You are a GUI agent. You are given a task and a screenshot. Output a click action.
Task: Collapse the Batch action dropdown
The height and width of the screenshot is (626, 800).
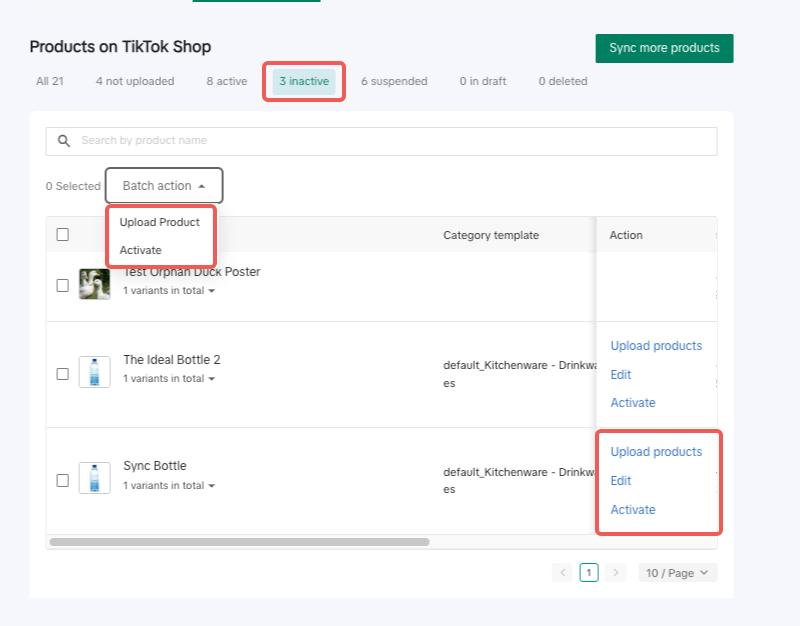pyautogui.click(x=164, y=186)
